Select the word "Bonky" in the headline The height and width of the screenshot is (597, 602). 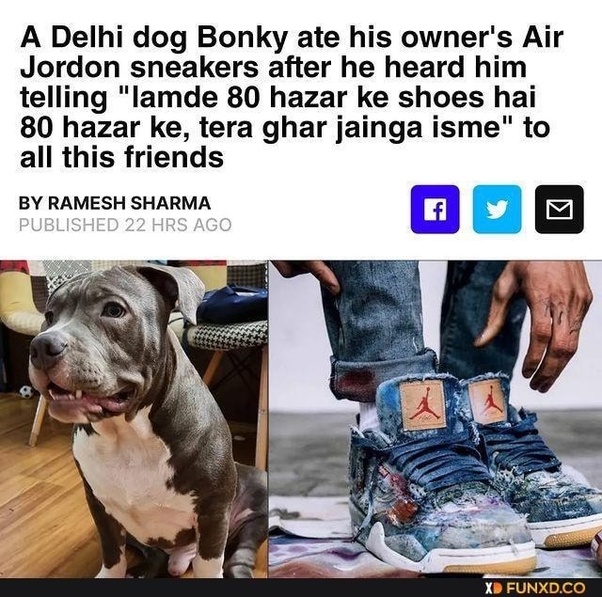point(242,38)
